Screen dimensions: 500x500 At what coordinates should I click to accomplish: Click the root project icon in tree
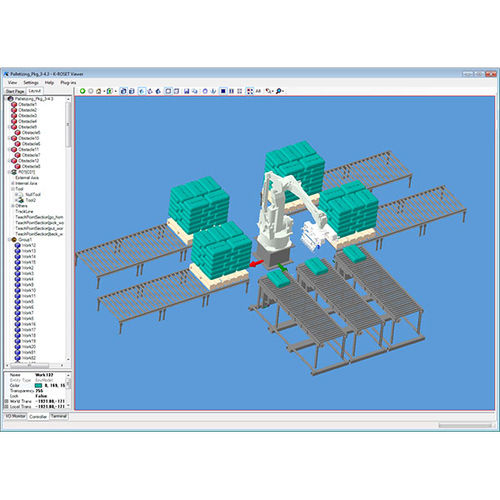coord(10,99)
